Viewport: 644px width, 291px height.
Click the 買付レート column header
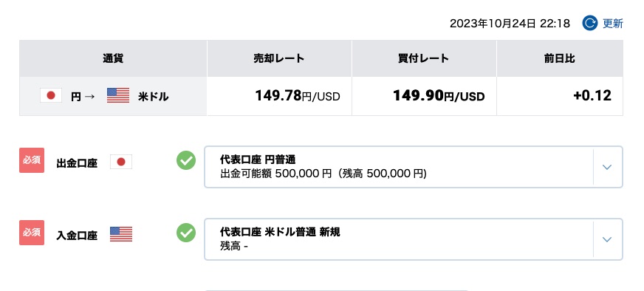pyautogui.click(x=424, y=58)
